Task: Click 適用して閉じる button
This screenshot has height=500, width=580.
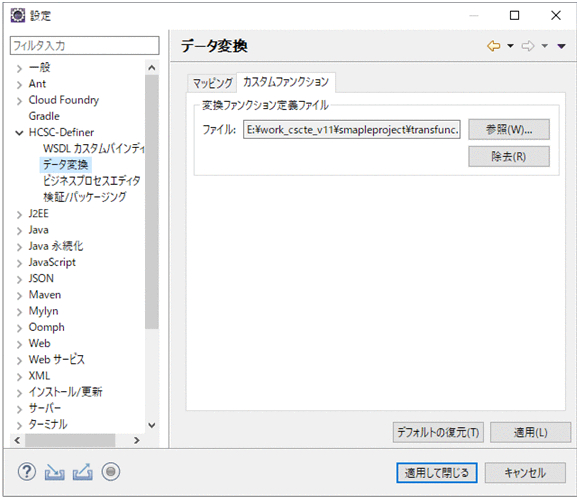Action: [x=436, y=473]
